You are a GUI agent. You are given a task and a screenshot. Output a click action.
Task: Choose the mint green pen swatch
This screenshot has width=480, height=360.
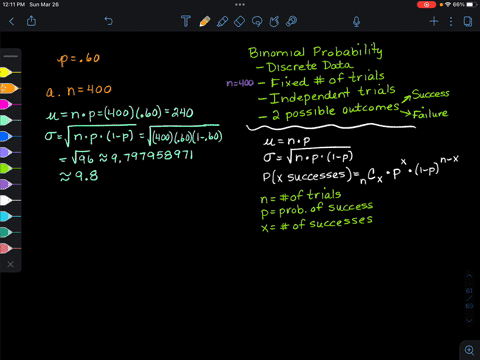10,120
